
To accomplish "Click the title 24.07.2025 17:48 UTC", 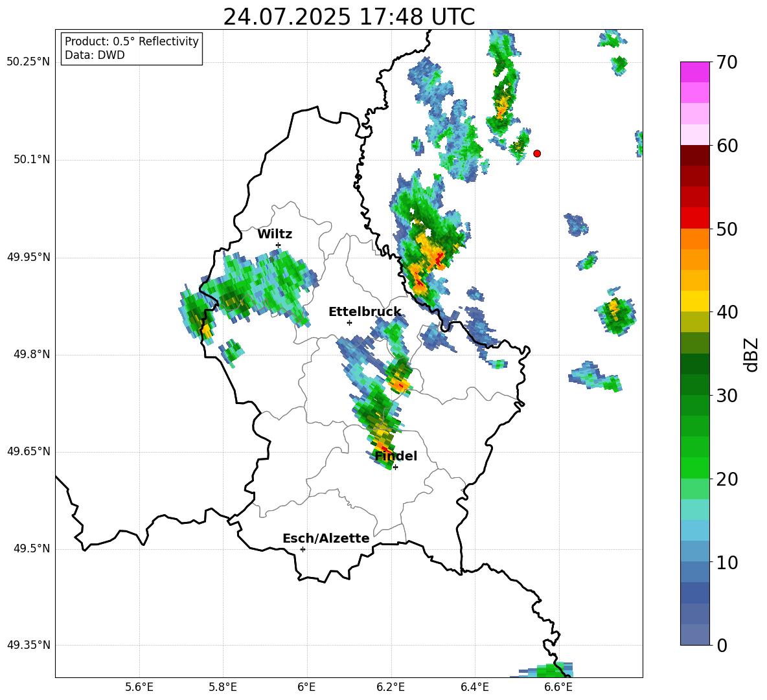I will pyautogui.click(x=349, y=17).
